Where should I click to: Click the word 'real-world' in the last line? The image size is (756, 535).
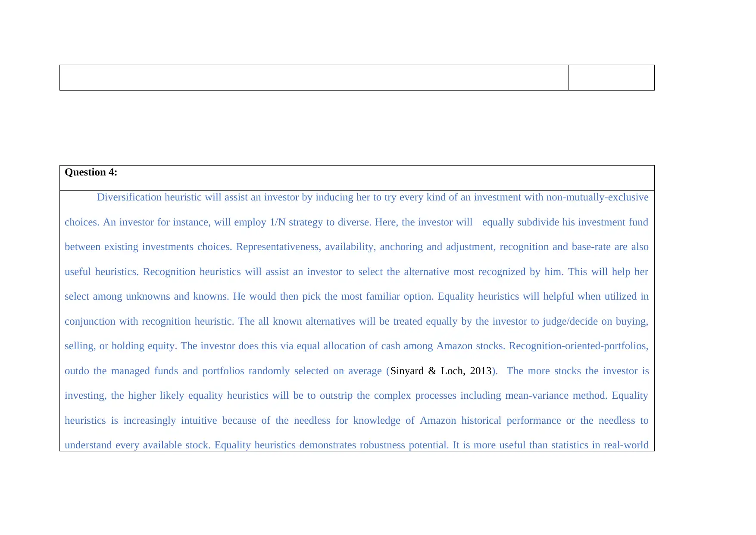pos(626,445)
